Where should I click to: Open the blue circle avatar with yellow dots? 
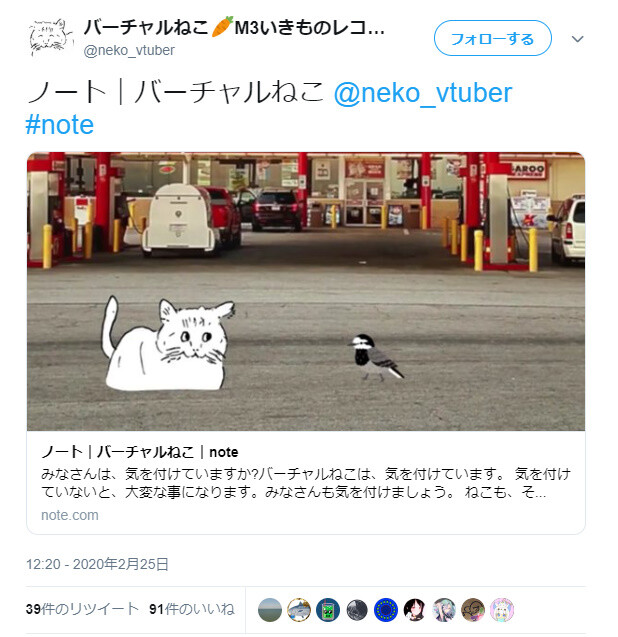pyautogui.click(x=386, y=610)
